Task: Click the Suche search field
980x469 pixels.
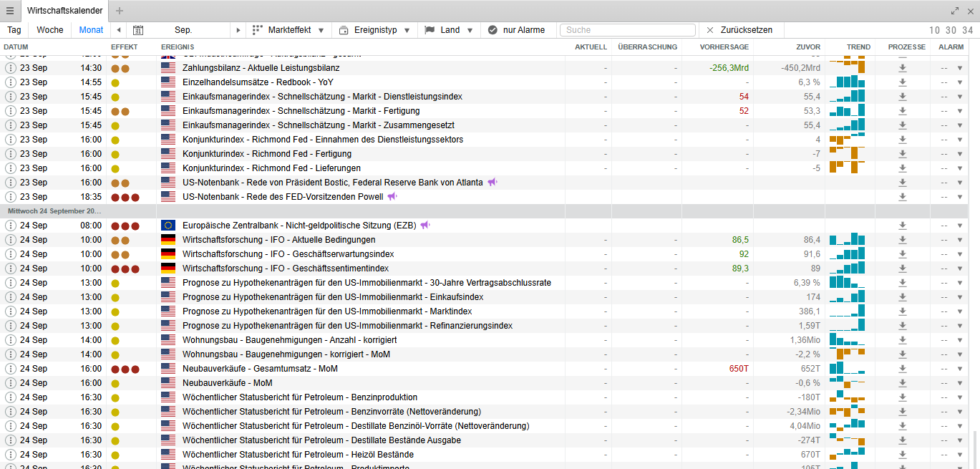Action: click(627, 30)
